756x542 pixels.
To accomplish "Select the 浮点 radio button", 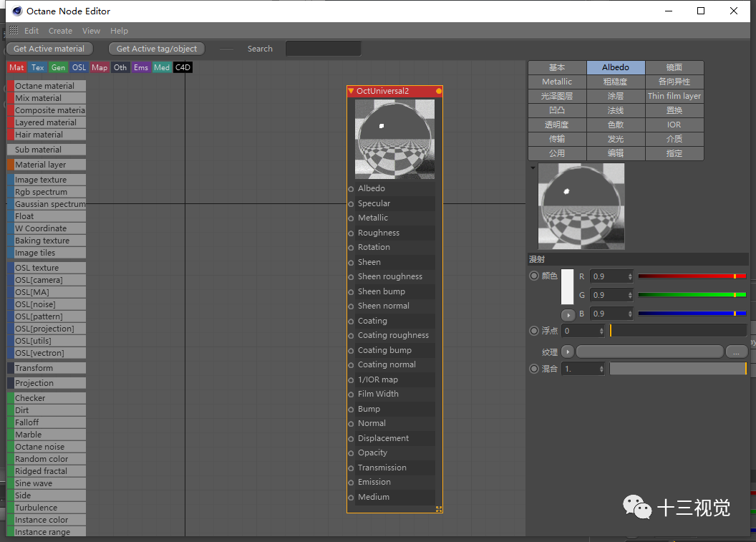I will pyautogui.click(x=534, y=331).
